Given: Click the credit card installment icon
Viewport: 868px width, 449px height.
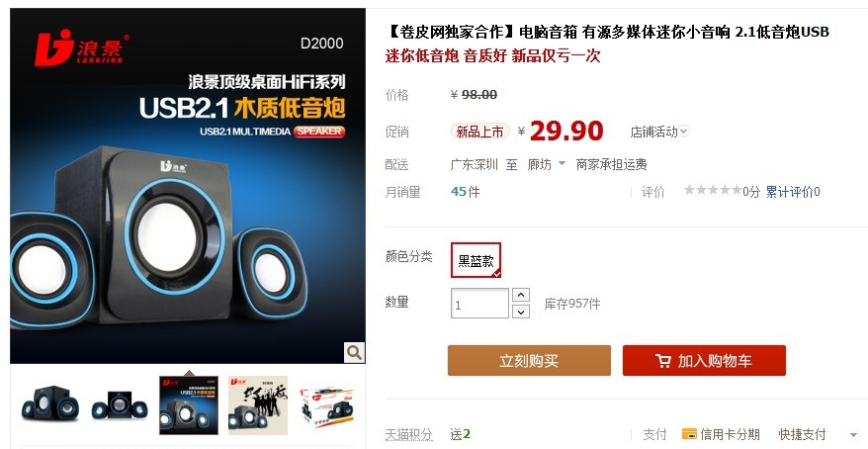Looking at the screenshot, I should click(x=689, y=434).
